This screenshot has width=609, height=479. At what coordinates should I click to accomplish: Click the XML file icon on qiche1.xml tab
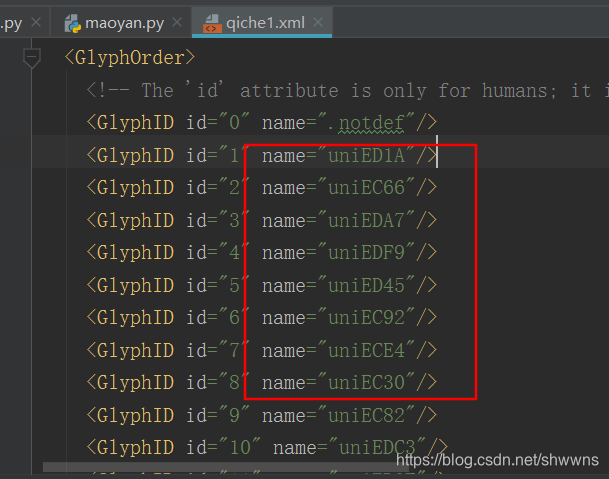click(x=212, y=23)
